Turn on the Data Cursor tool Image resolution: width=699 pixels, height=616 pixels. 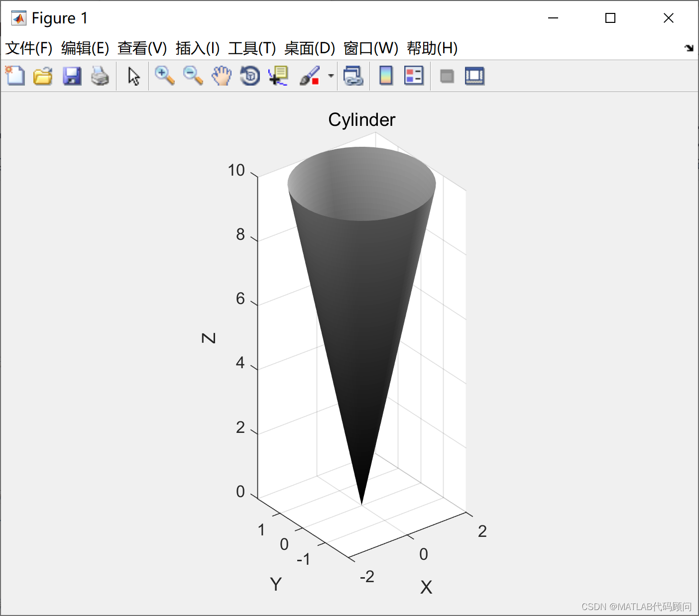[278, 76]
